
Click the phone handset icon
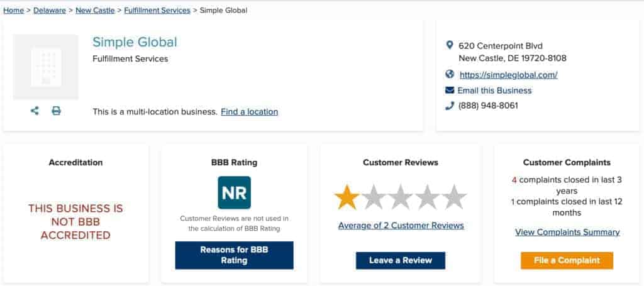(450, 106)
